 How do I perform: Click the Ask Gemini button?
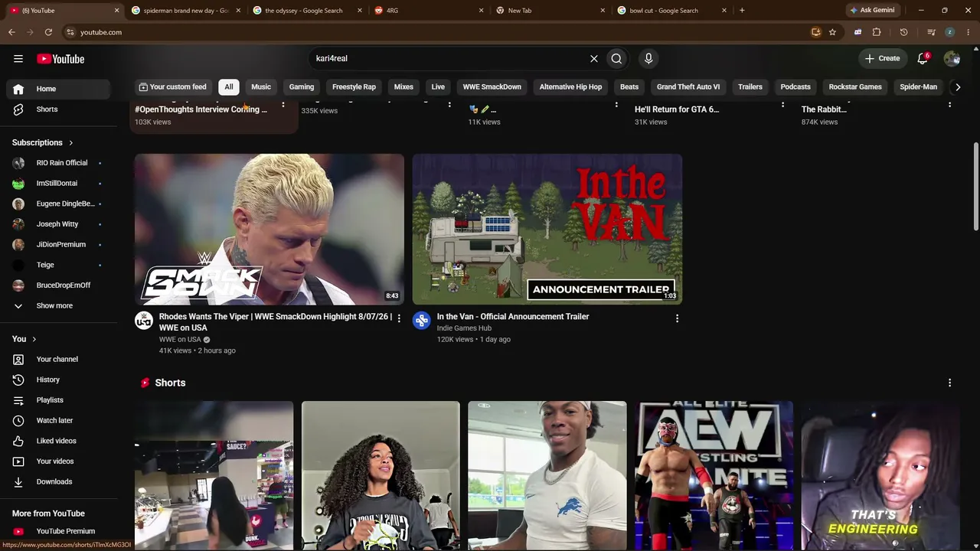click(x=872, y=11)
